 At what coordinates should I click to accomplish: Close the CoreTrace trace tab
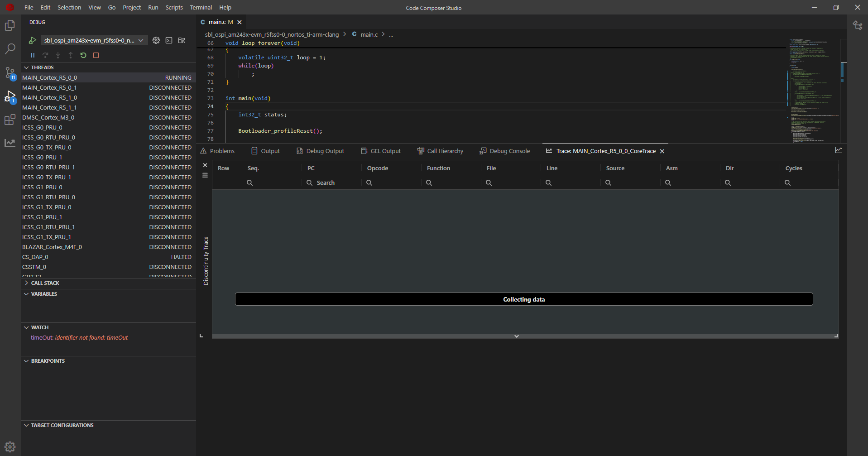point(662,151)
